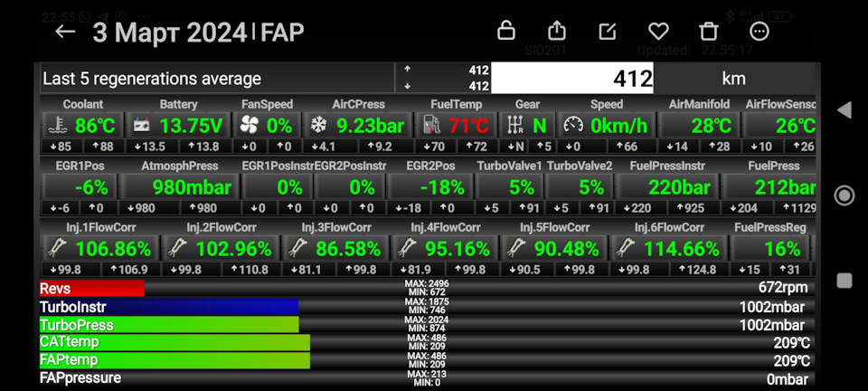Select the Revs red bar

tap(91, 289)
